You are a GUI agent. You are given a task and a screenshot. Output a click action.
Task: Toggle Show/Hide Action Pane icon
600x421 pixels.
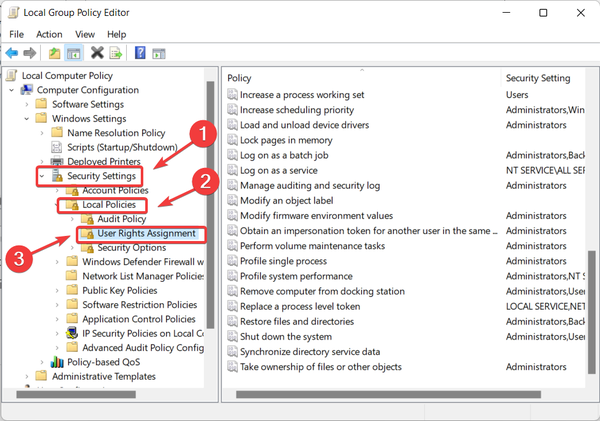tap(158, 54)
